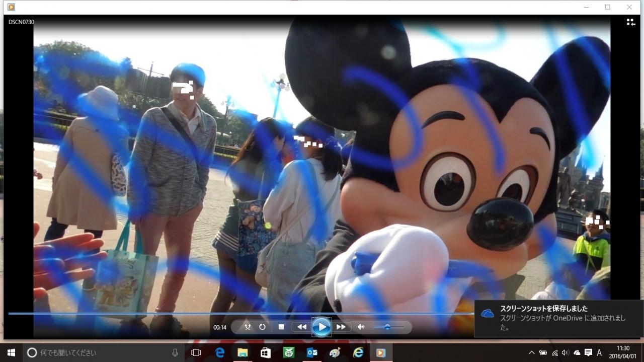The width and height of the screenshot is (644, 362).
Task: Maximize the Media Player window
Action: click(608, 7)
